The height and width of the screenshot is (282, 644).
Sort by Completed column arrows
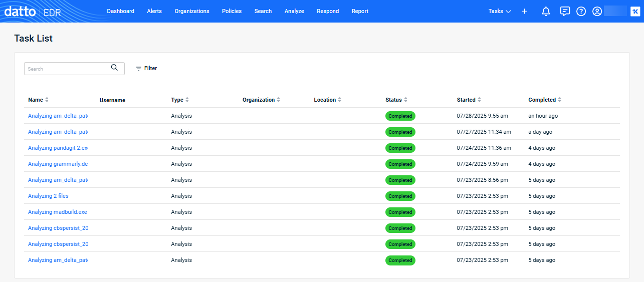pyautogui.click(x=559, y=100)
